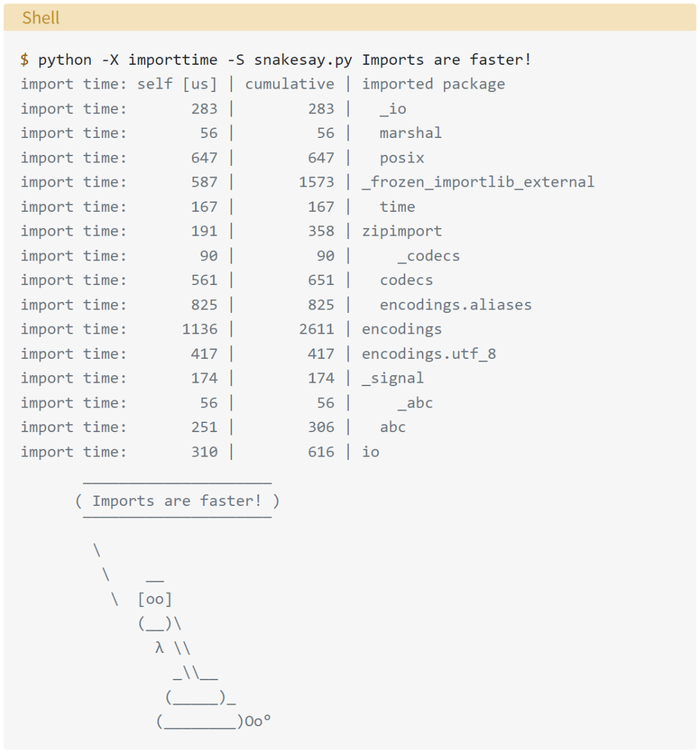Click the cumulative column header

pos(290,84)
